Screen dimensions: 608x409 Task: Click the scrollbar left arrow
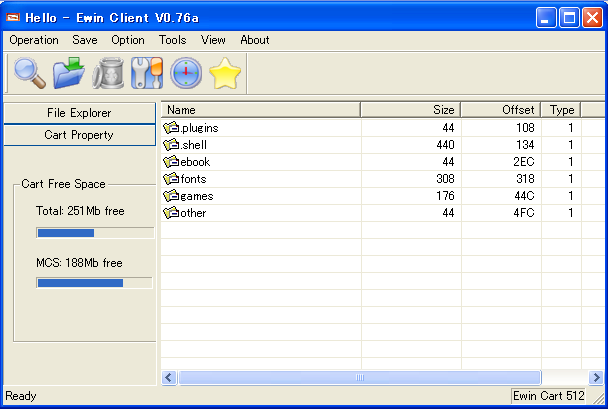click(x=169, y=377)
